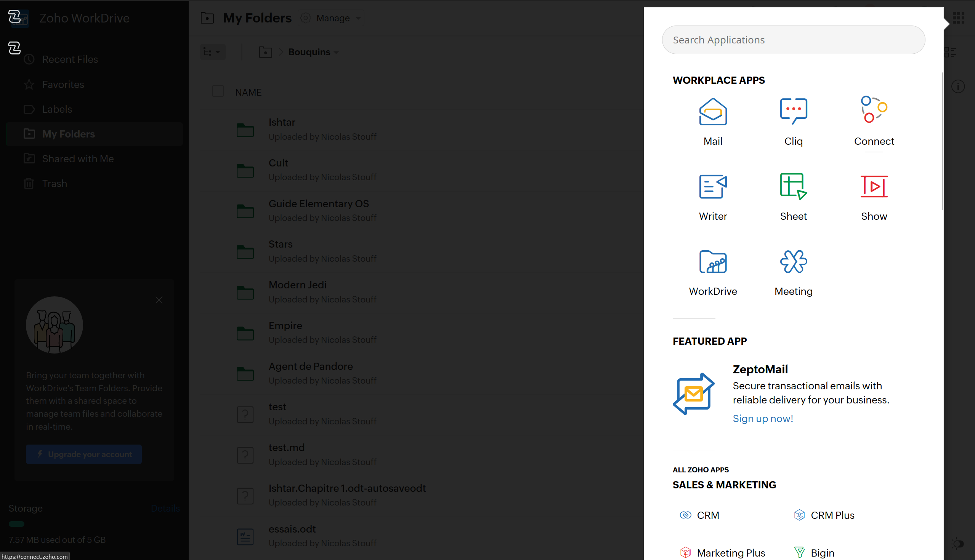Open the Ishtar folder
The width and height of the screenshot is (975, 560).
(x=282, y=122)
